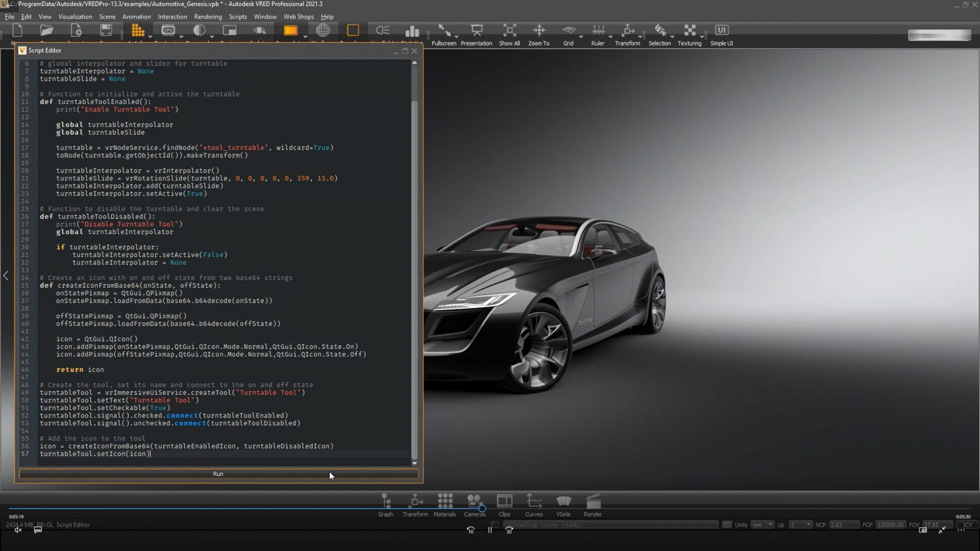
Task: Open the Up axis dropdown showing Z
Action: [x=801, y=524]
